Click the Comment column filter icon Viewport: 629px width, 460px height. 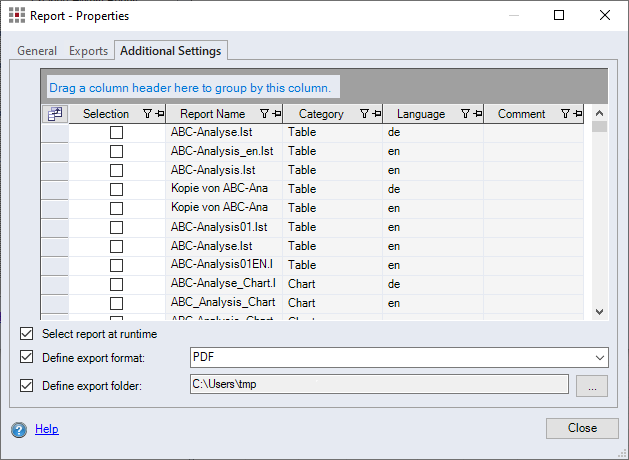coord(566,114)
